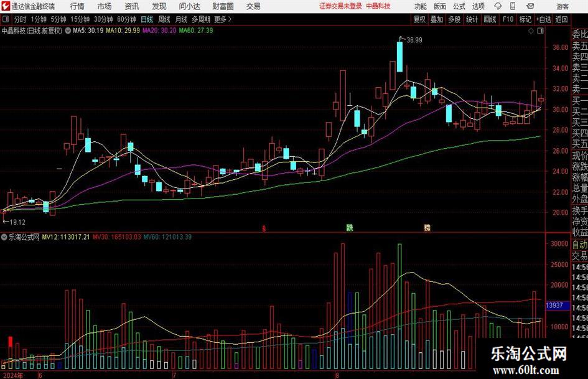Open the 选项 menu

pyautogui.click(x=478, y=6)
